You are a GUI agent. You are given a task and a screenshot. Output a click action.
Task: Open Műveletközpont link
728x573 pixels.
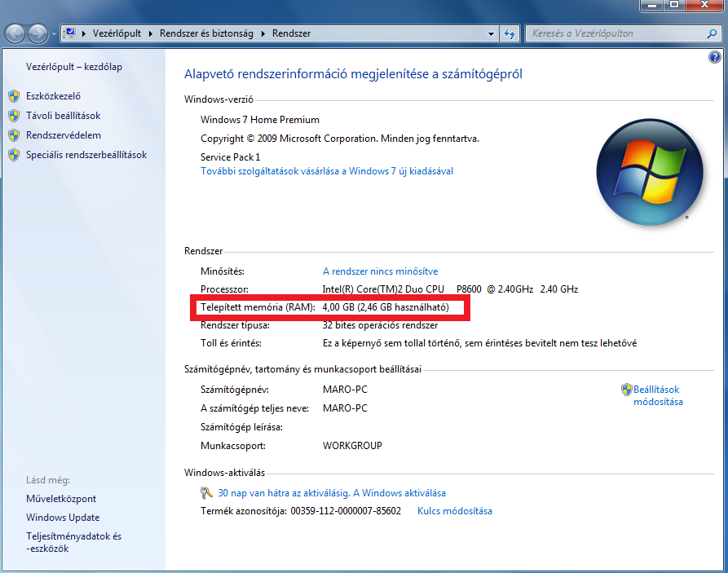click(x=61, y=499)
